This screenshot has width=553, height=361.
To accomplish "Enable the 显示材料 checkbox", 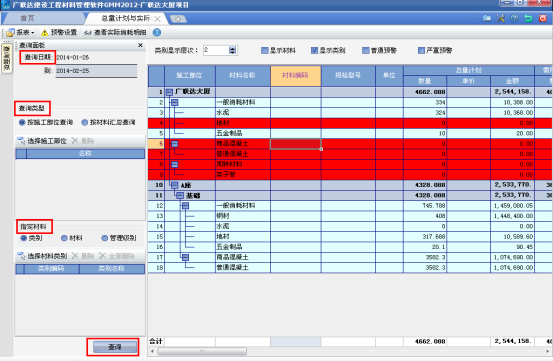I will [265, 50].
